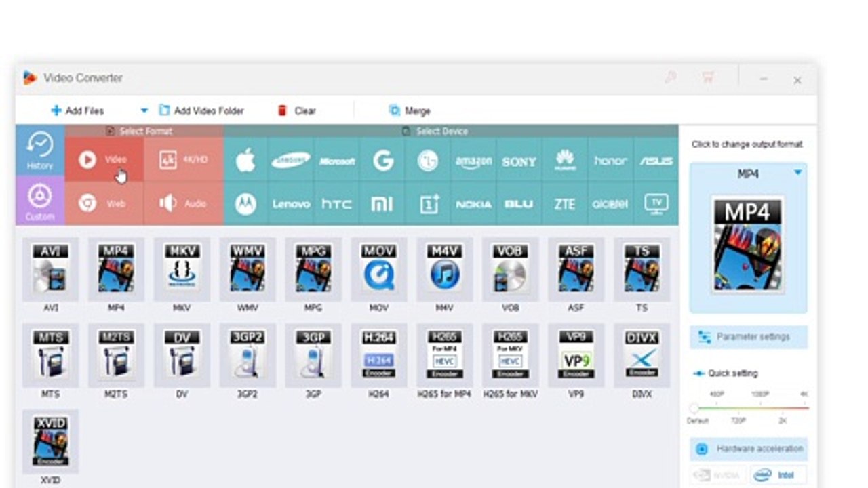Select the MTS camcorder format

coord(50,354)
